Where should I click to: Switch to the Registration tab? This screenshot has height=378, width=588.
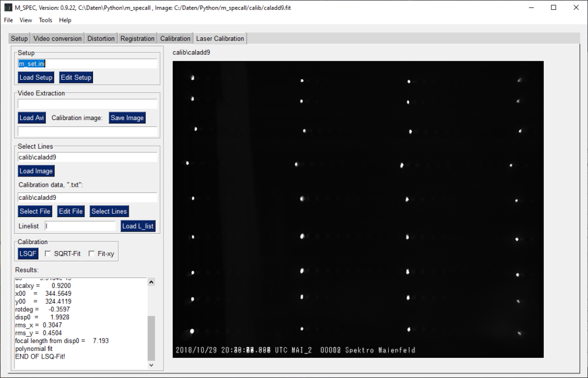(137, 38)
